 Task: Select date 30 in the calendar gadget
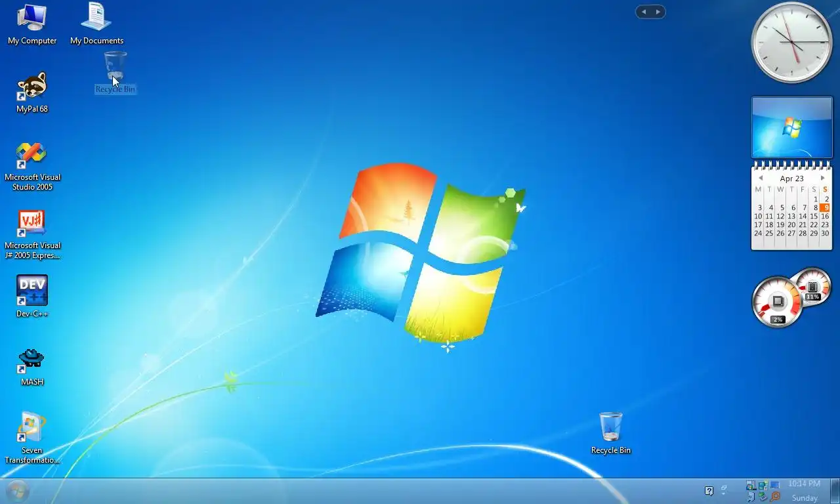coord(825,233)
